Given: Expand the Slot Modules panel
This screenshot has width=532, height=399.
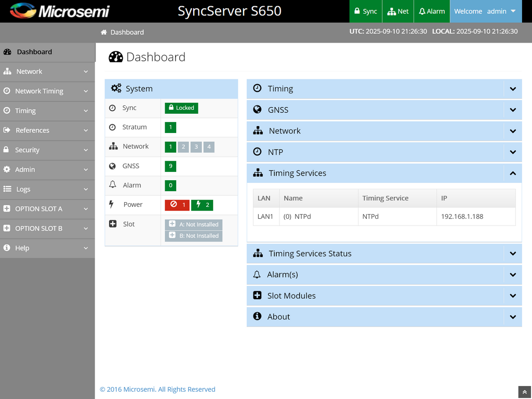Looking at the screenshot, I should [384, 296].
